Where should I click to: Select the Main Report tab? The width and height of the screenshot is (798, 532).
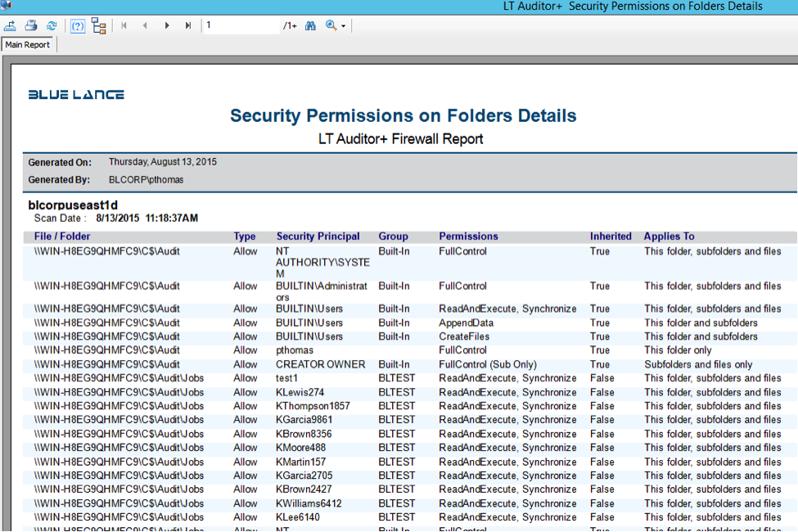point(28,45)
